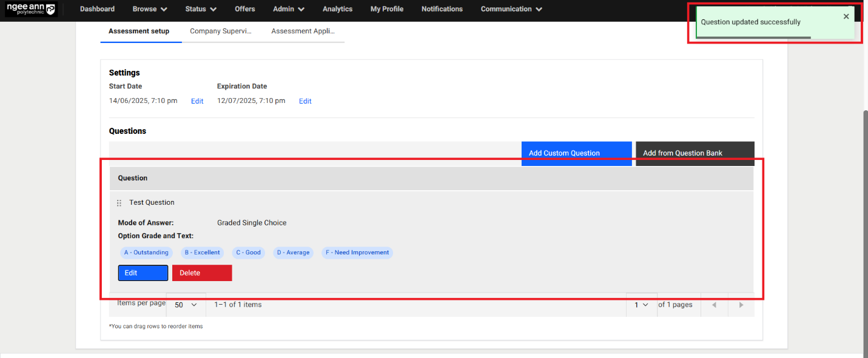
Task: Delete the Test Question
Action: pos(202,273)
